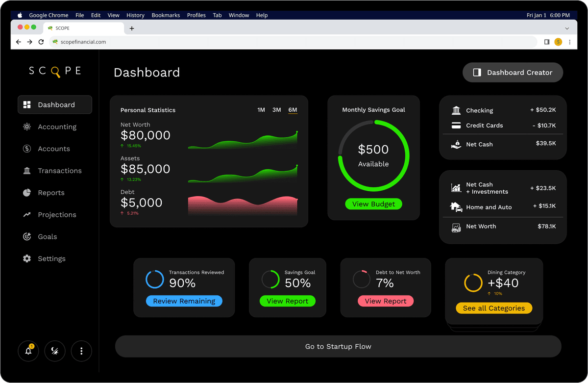Open the Bookmarks menu in the menu bar
Screen dimensions: 588x383
pyautogui.click(x=166, y=15)
